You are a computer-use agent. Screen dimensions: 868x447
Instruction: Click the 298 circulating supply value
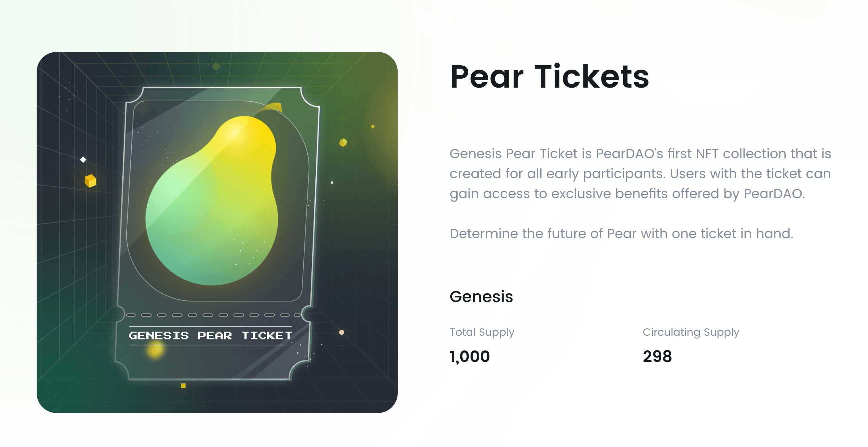click(657, 356)
